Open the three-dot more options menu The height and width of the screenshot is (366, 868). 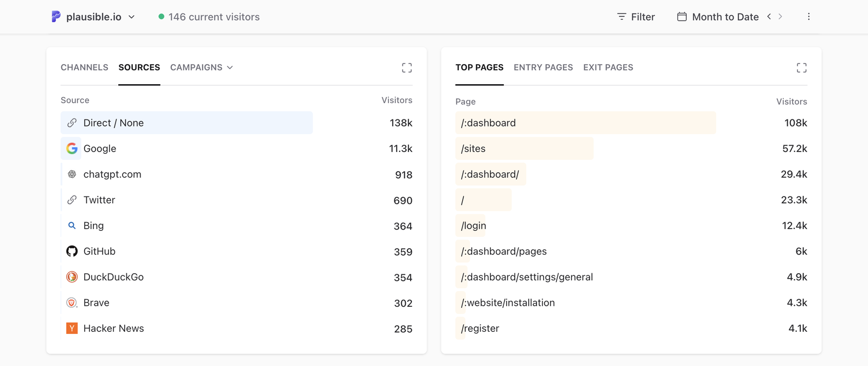(808, 17)
